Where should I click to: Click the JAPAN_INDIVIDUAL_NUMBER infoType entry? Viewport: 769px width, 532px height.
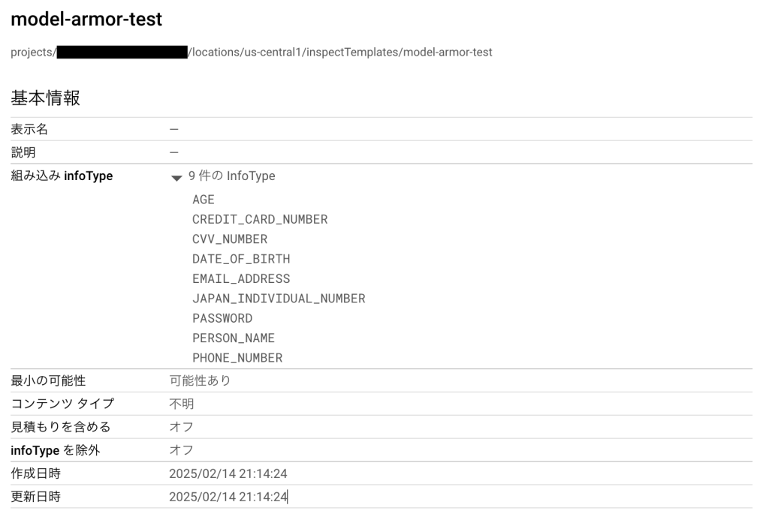click(279, 299)
